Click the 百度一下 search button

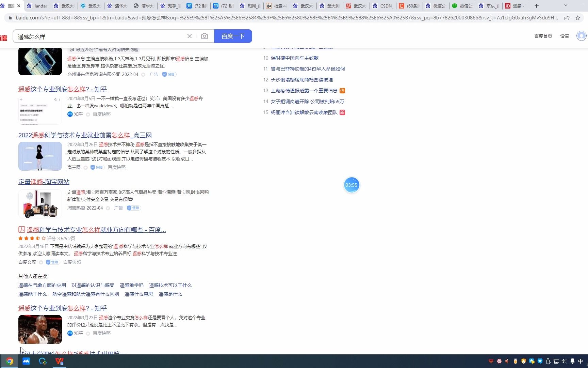[x=233, y=36]
